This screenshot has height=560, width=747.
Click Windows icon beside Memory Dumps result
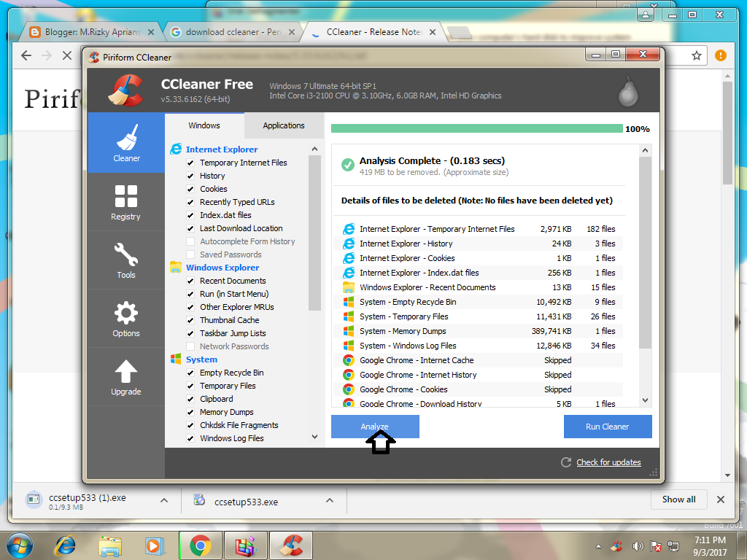pyautogui.click(x=349, y=331)
